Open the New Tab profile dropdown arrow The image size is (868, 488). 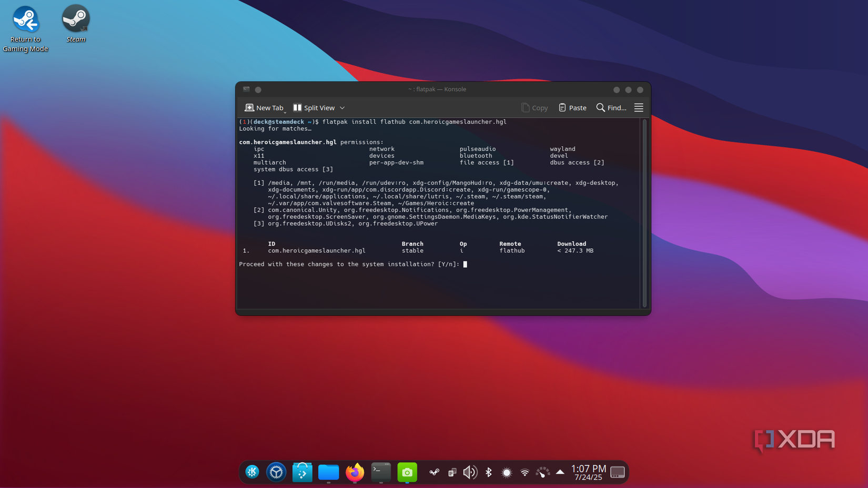(285, 111)
